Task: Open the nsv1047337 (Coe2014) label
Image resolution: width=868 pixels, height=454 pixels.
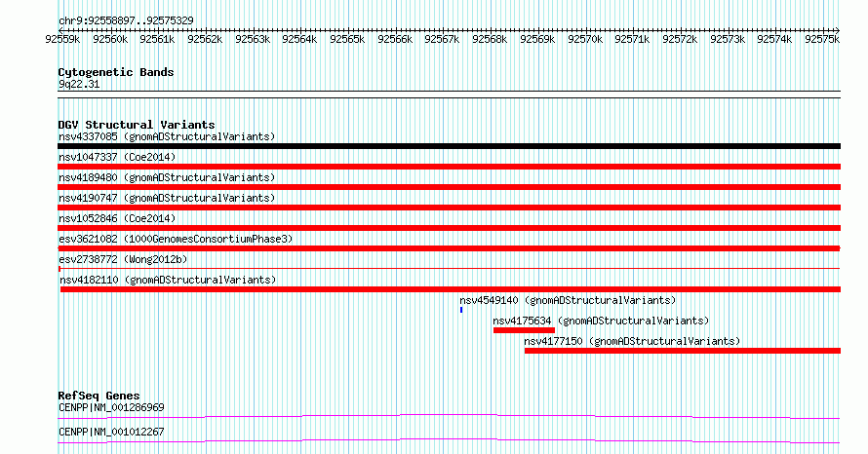Action: [x=117, y=157]
